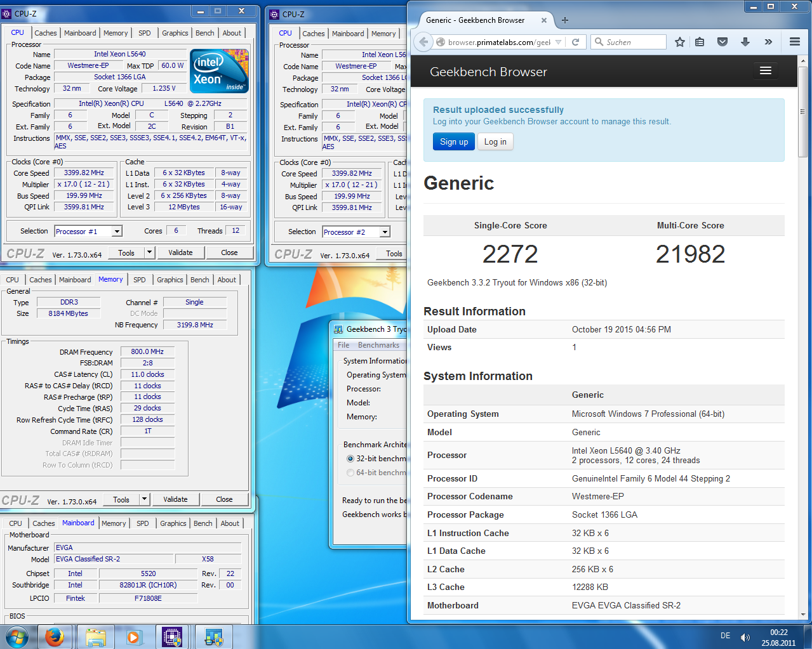
Task: Open a new Firefox tab with plus
Action: pos(564,20)
